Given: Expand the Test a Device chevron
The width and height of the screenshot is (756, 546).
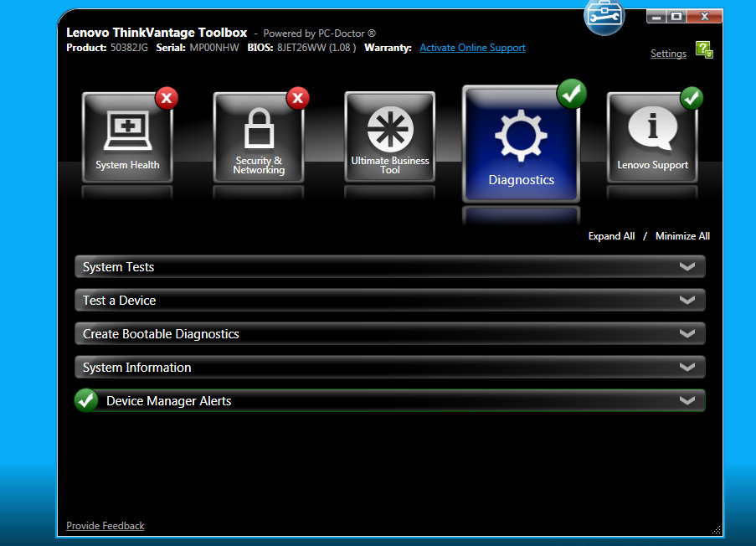Looking at the screenshot, I should [687, 300].
